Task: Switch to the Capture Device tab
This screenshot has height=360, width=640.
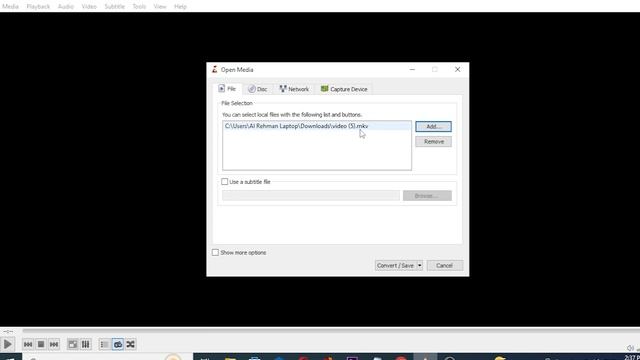Action: (344, 89)
